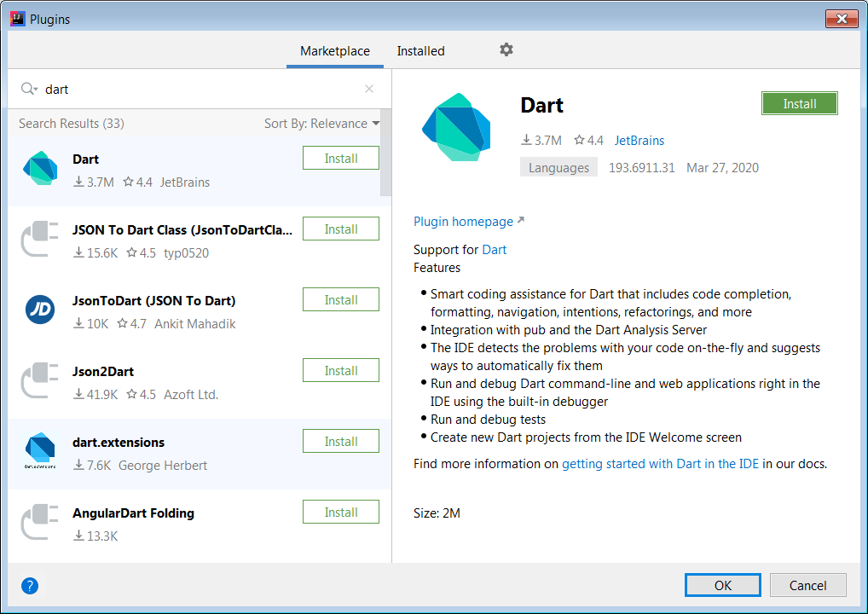Dismiss dialog with Cancel button
868x614 pixels.
click(807, 585)
